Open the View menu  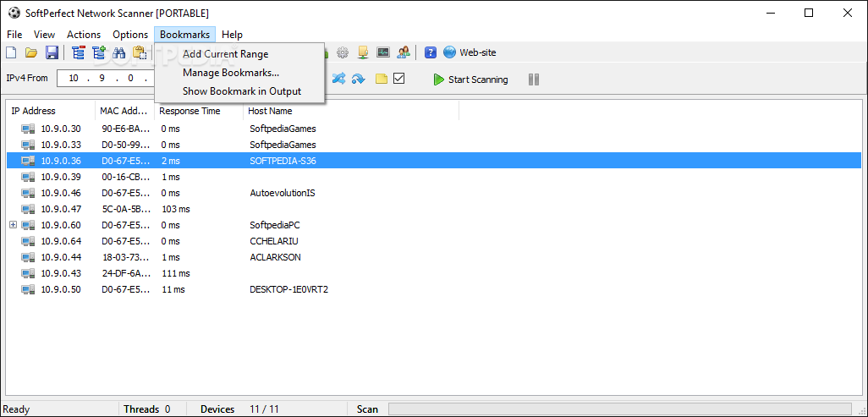44,35
